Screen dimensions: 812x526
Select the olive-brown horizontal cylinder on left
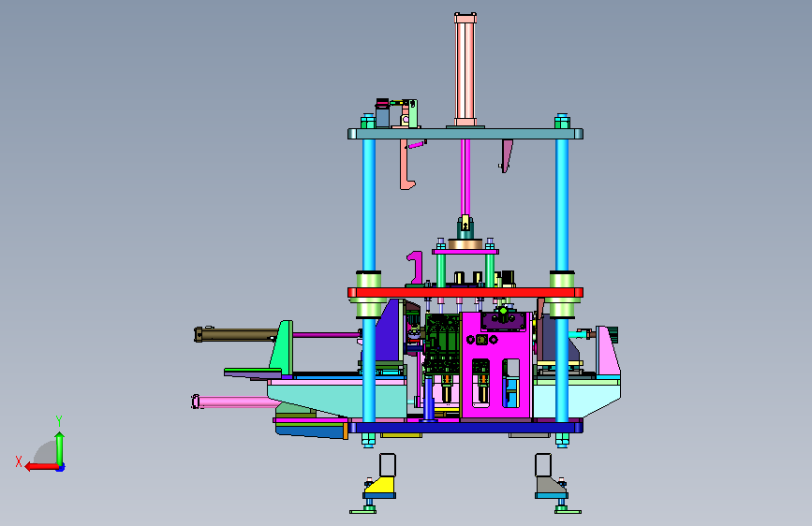236,334
